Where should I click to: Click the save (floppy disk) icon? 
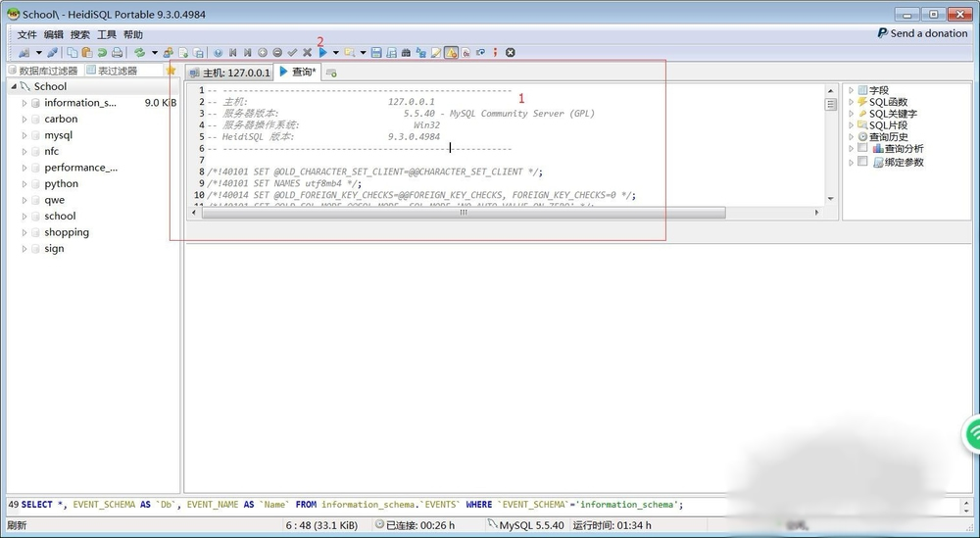click(x=377, y=52)
